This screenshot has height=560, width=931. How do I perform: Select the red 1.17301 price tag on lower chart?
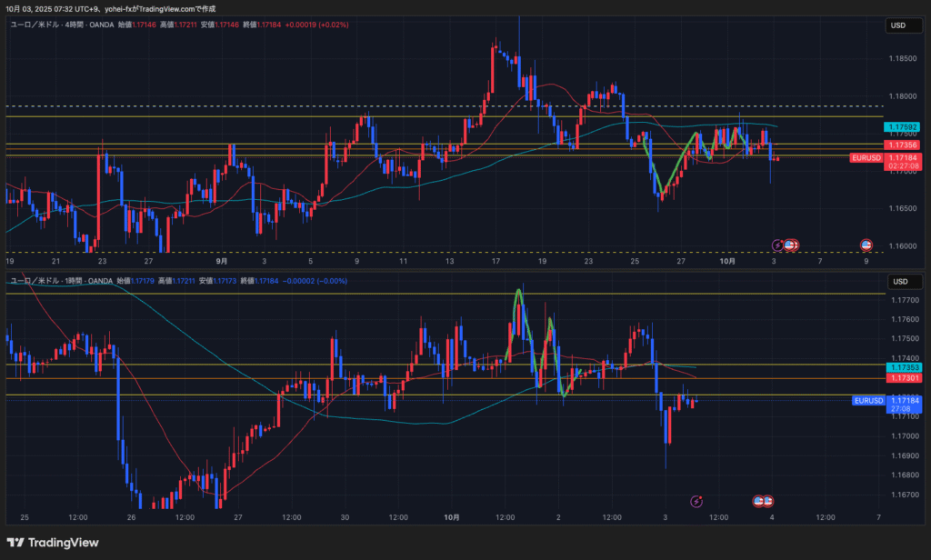903,377
